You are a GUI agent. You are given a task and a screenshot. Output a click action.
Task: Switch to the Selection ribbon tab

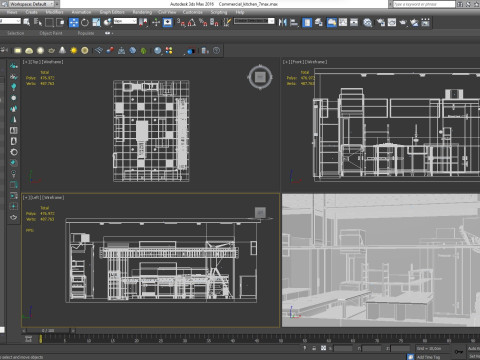[16, 33]
